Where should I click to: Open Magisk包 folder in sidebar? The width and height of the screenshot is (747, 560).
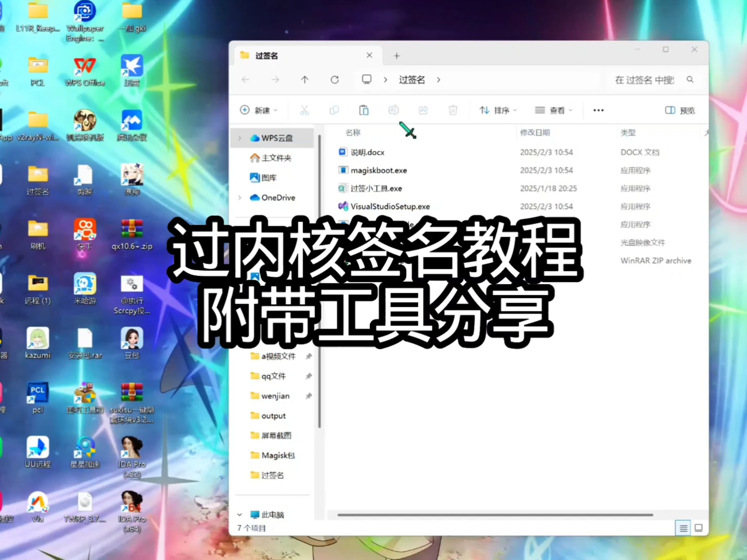pos(273,455)
